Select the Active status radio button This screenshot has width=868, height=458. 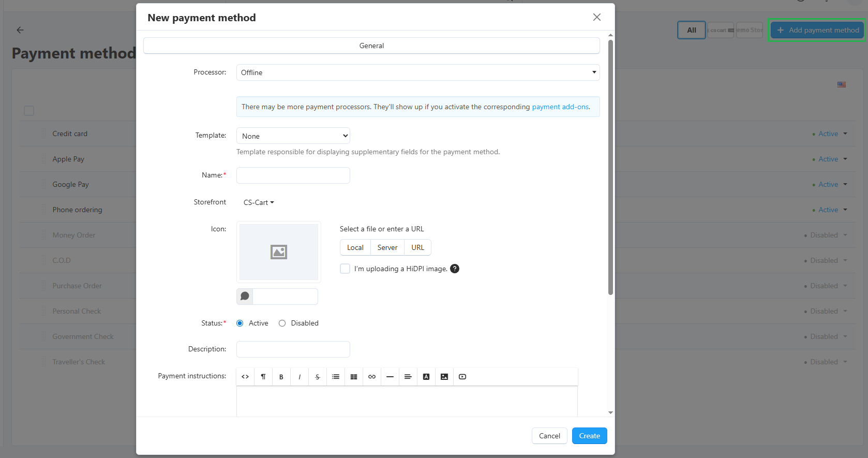[x=240, y=323]
